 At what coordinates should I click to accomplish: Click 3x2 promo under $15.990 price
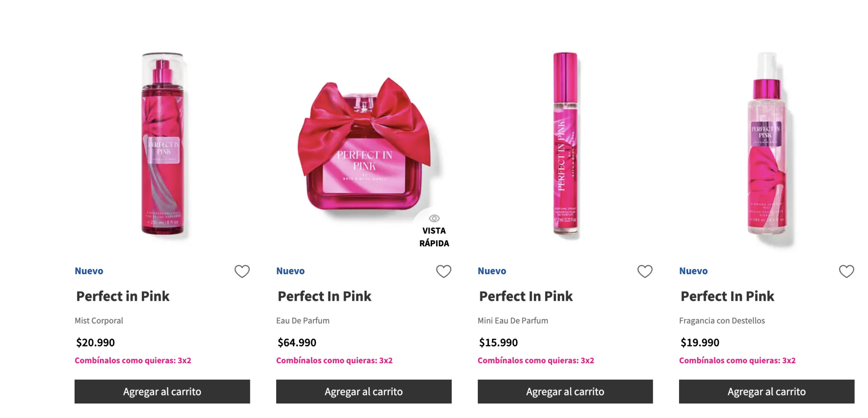pos(536,361)
